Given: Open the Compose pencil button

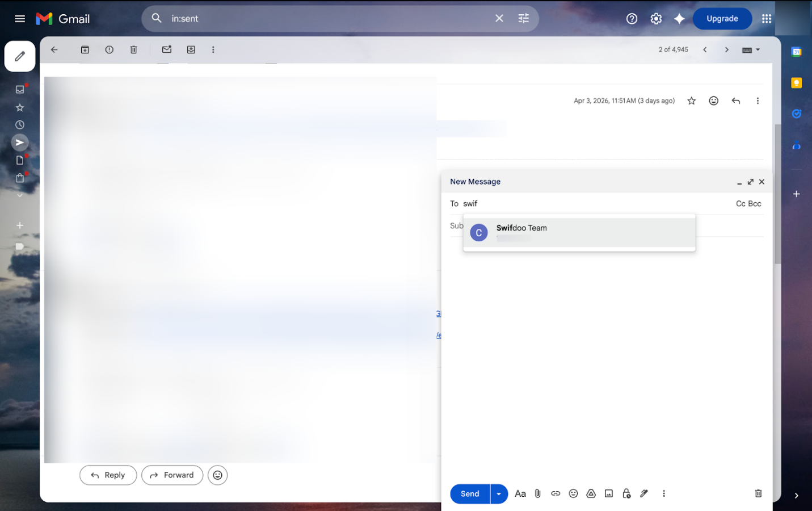Looking at the screenshot, I should [x=19, y=56].
